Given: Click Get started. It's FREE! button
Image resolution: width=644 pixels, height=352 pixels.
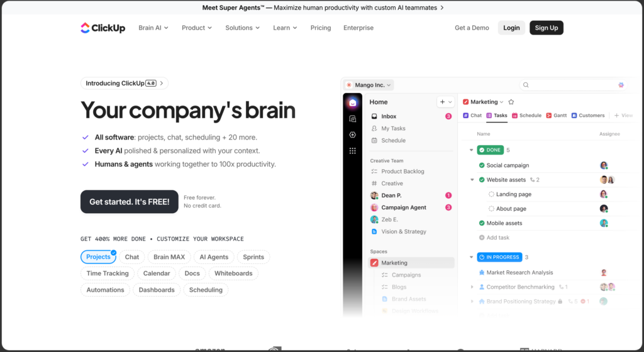Looking at the screenshot, I should point(130,202).
